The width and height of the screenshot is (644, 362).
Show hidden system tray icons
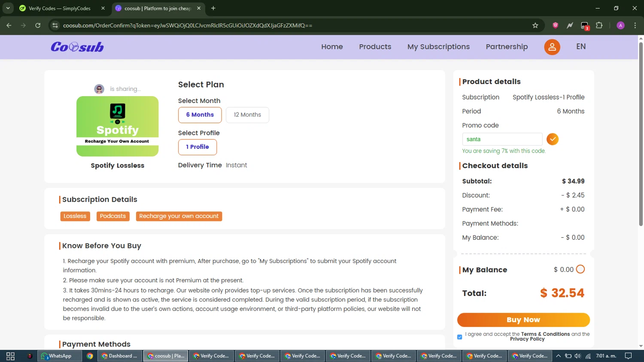558,356
